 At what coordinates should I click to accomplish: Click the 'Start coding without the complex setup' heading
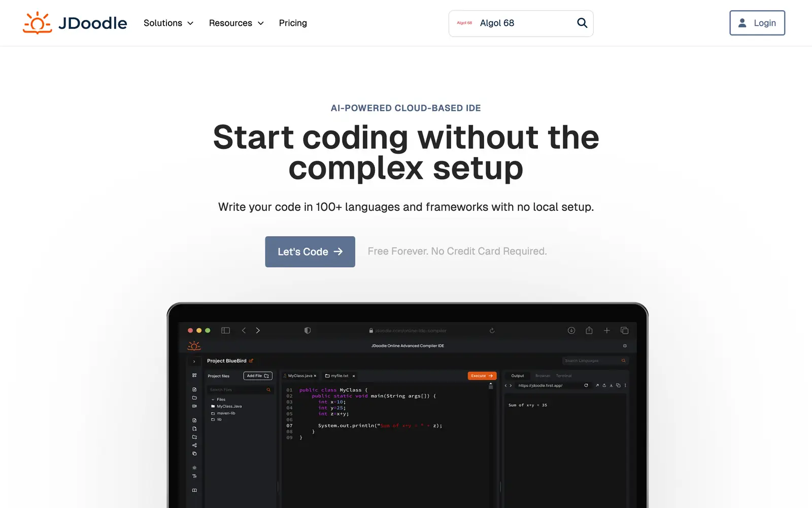(406, 152)
